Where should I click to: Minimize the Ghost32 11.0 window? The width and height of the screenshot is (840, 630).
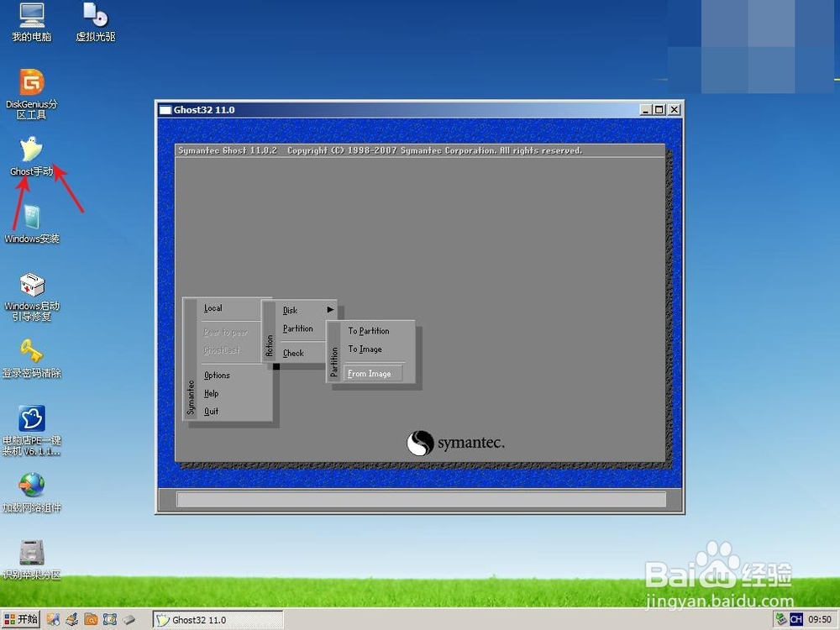pos(645,110)
